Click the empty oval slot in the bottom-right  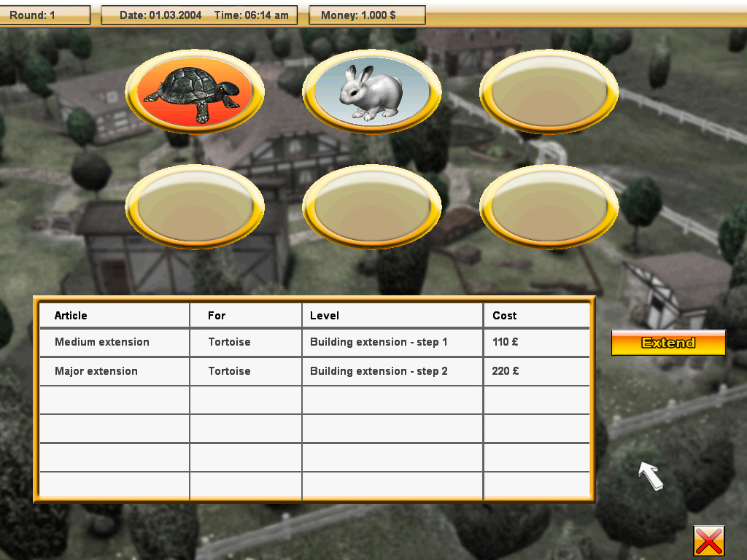point(549,208)
